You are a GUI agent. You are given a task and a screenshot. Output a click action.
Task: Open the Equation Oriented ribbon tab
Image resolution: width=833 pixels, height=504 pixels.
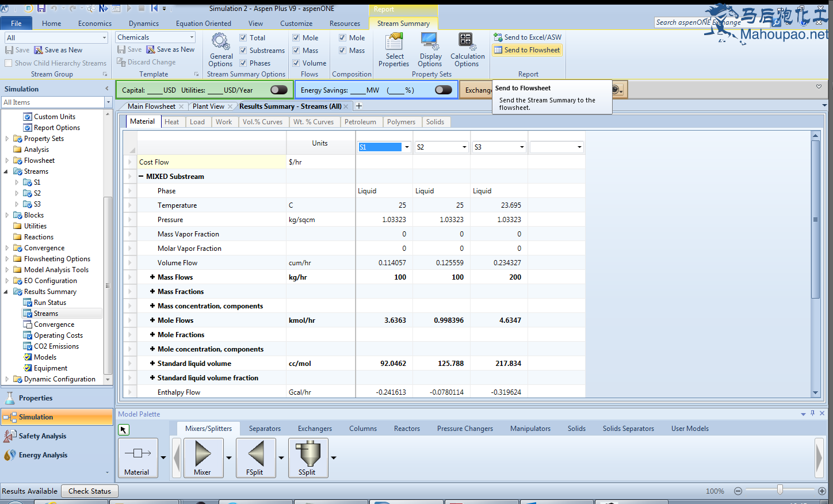point(204,24)
